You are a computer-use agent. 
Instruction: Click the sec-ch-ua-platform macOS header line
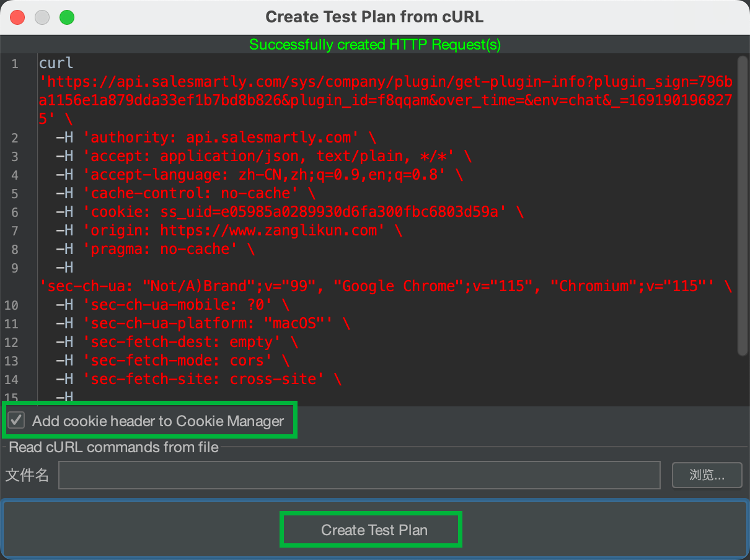211,323
